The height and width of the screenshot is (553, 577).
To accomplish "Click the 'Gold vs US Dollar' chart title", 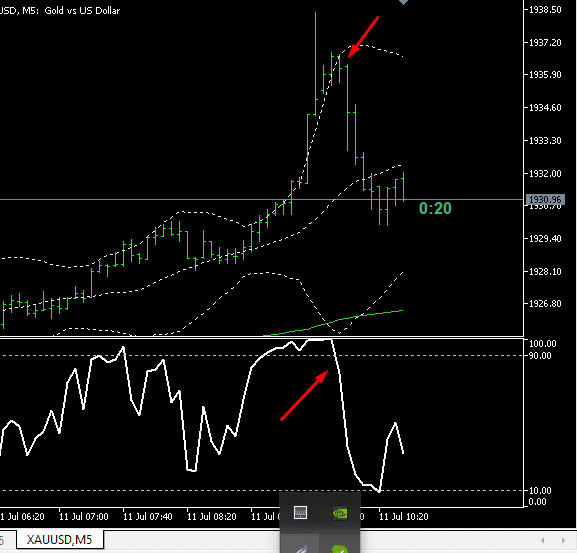I will (82, 11).
